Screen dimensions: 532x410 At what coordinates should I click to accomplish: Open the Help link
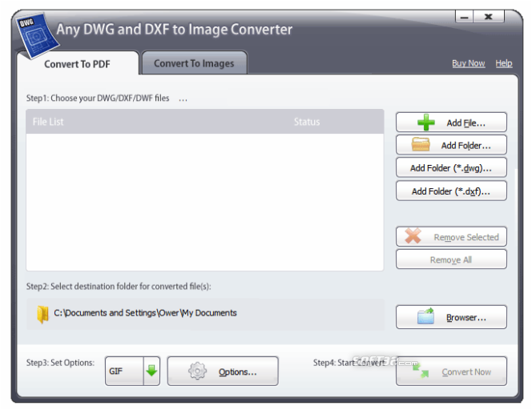click(x=504, y=63)
